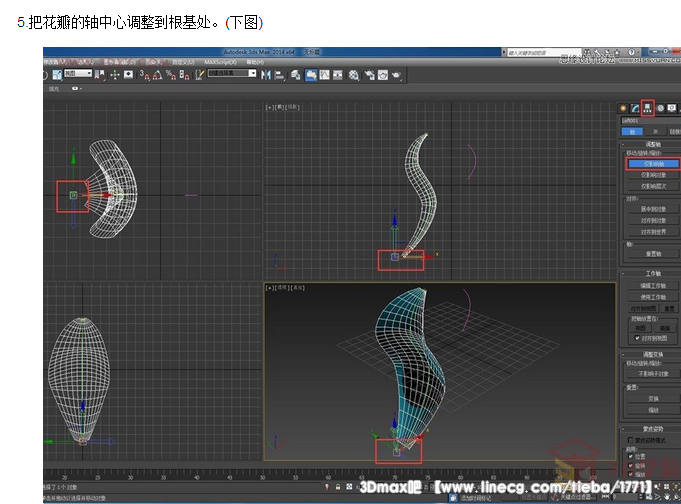This screenshot has height=504, width=681.
Task: Activate the select and manipulate tool
Action: coord(115,75)
